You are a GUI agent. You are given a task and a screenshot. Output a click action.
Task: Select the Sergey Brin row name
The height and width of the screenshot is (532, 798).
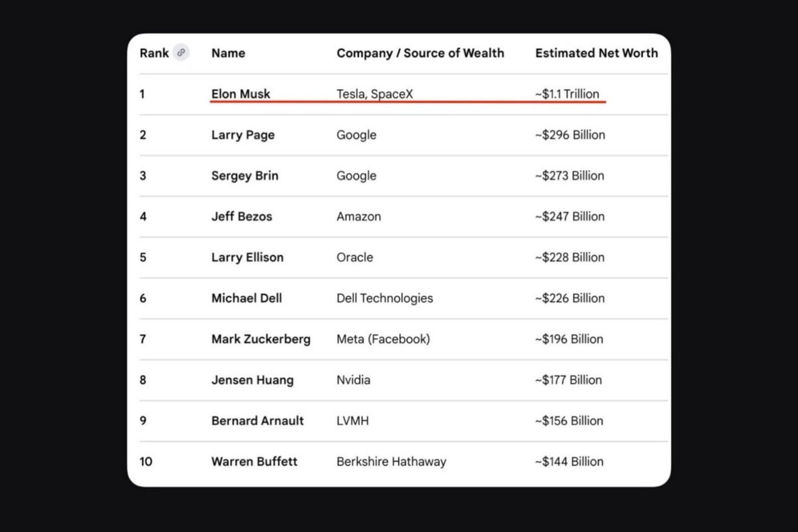pyautogui.click(x=245, y=176)
